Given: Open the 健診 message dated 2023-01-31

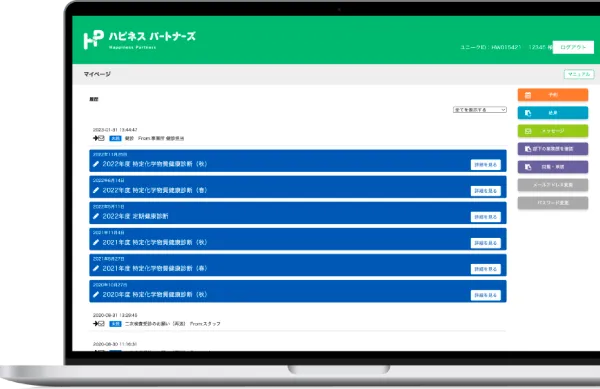Looking at the screenshot, I should tap(154, 138).
